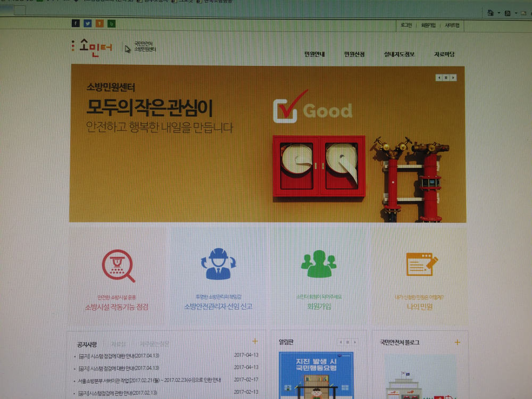Click the 소방안전관리자 선임 신고 worker icon
532x399 pixels.
coord(218,265)
